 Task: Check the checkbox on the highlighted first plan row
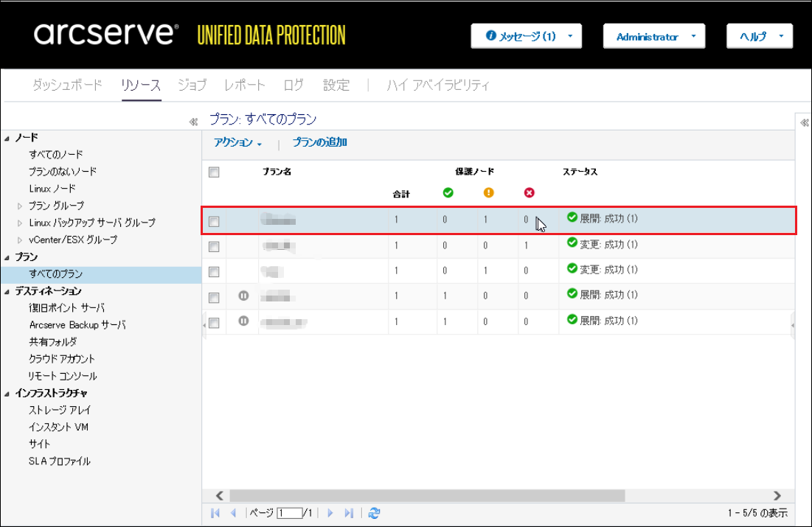tap(214, 221)
